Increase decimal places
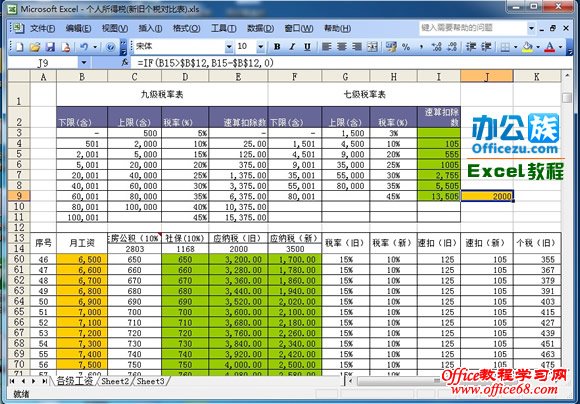The image size is (580, 404). click(x=436, y=47)
